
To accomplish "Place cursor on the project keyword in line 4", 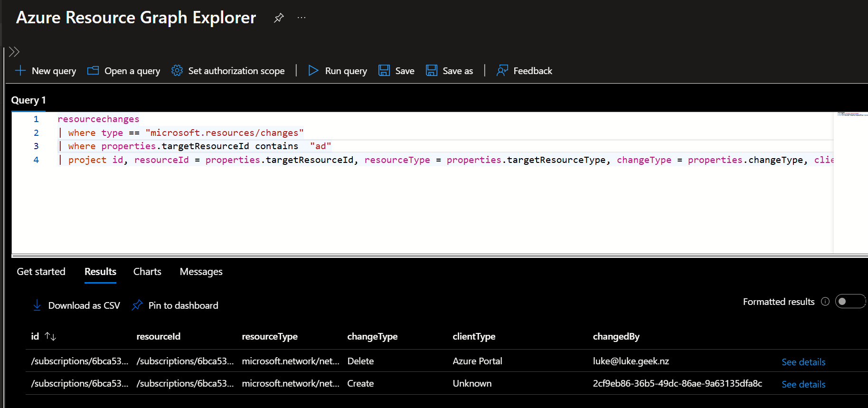I will click(x=87, y=160).
